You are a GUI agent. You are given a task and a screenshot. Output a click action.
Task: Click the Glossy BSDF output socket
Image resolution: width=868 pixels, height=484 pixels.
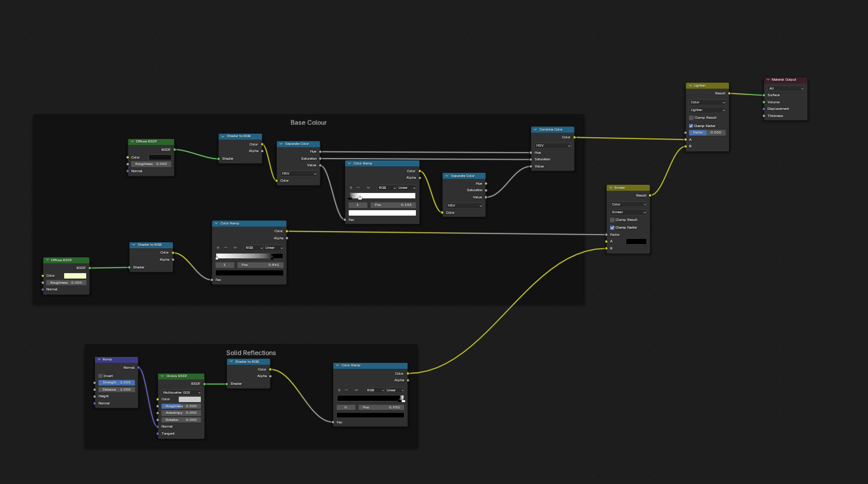[x=204, y=384]
